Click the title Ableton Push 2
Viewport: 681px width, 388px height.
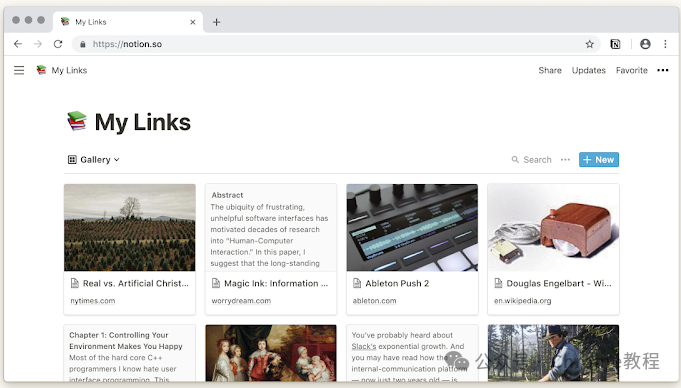pos(397,284)
